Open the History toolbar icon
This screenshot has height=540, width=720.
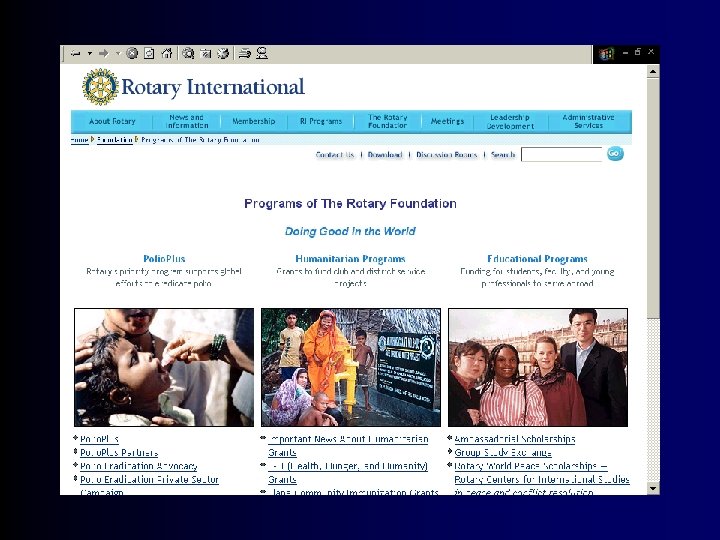[223, 54]
